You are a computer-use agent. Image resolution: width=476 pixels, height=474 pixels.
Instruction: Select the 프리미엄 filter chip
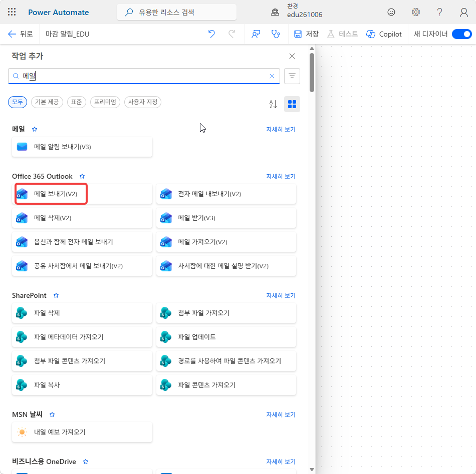[105, 102]
